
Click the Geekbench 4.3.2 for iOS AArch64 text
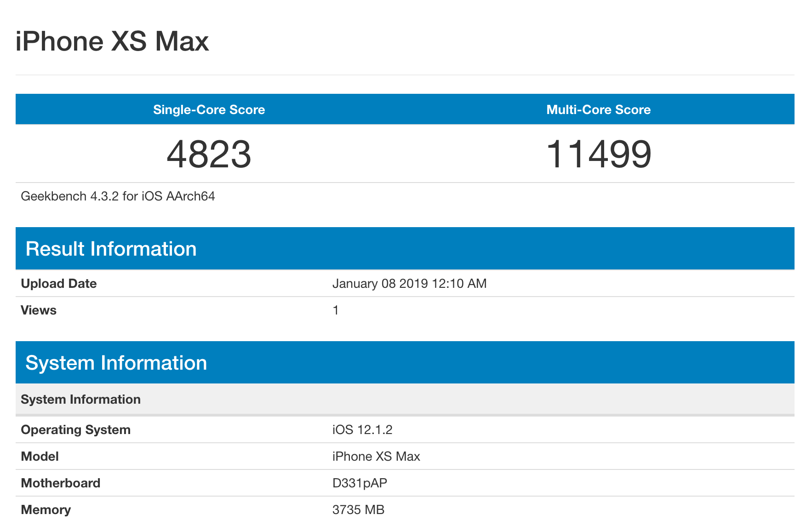coord(118,196)
